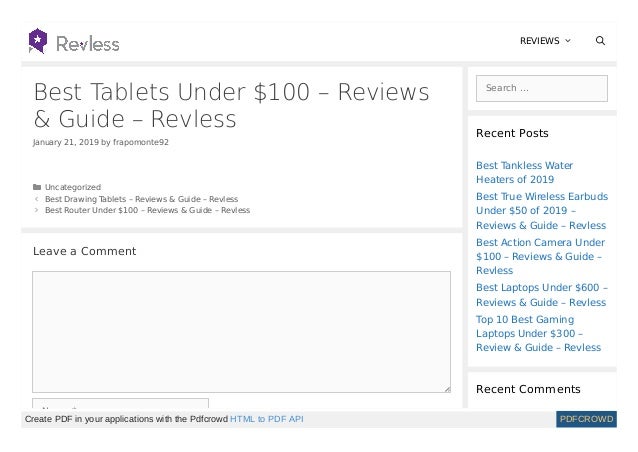Focus the sidebar Search field

[541, 89]
